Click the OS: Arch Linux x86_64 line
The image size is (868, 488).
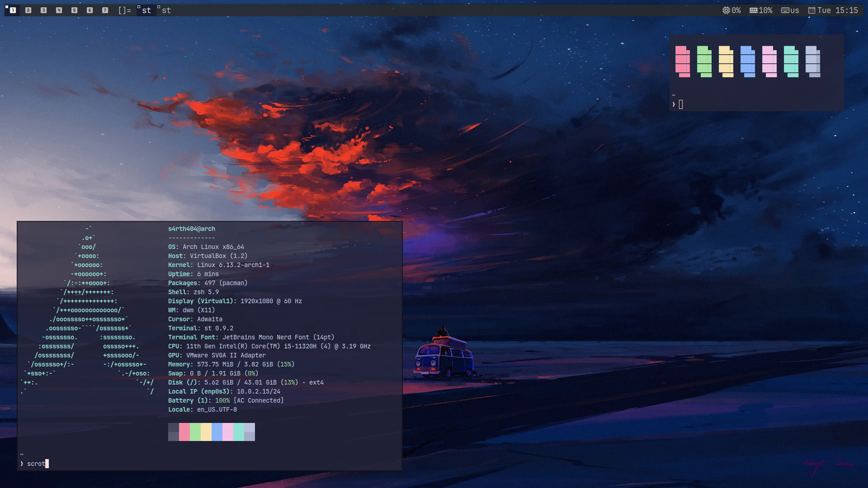pyautogui.click(x=206, y=247)
